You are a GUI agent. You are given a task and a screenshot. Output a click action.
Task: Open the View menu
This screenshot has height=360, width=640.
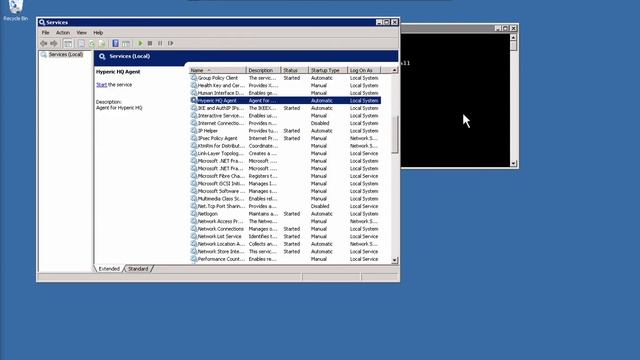(81, 33)
